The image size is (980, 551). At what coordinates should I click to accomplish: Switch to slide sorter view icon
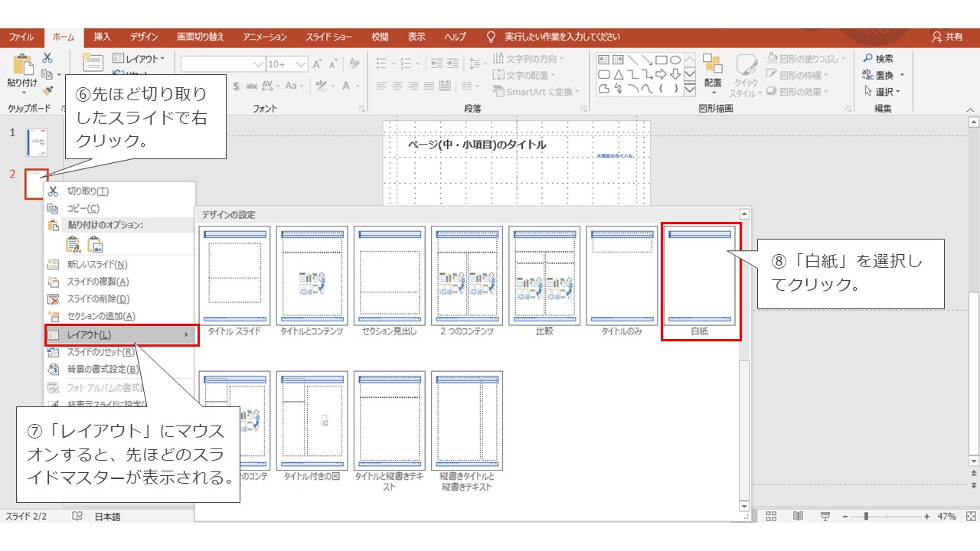(x=772, y=517)
